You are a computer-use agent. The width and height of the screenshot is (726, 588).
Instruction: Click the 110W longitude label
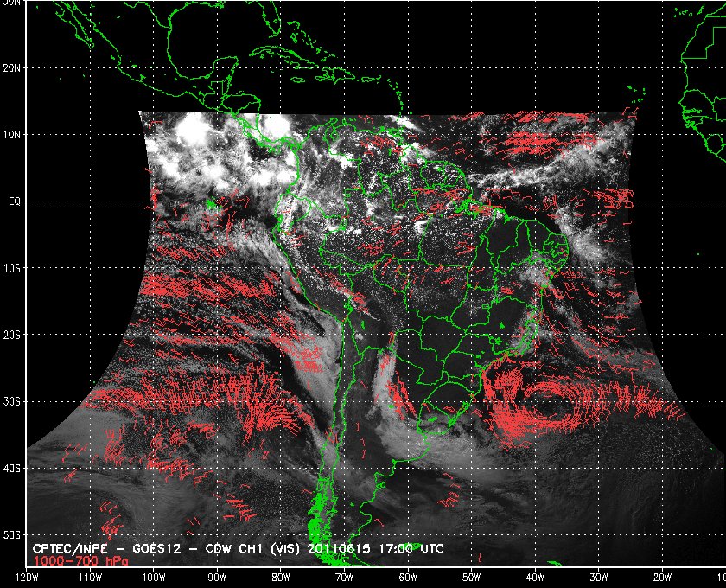pos(90,578)
